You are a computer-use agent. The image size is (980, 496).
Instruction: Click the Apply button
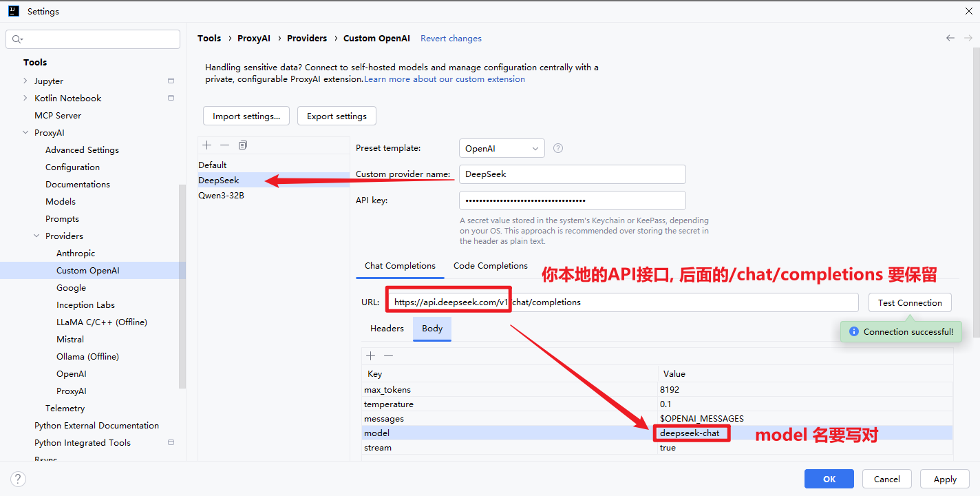tap(945, 479)
